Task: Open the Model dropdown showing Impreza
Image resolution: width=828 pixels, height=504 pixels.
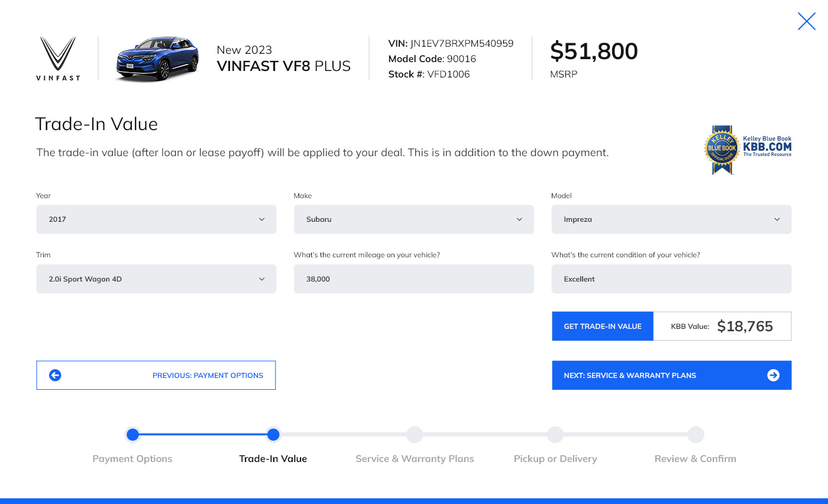Action: (x=671, y=219)
